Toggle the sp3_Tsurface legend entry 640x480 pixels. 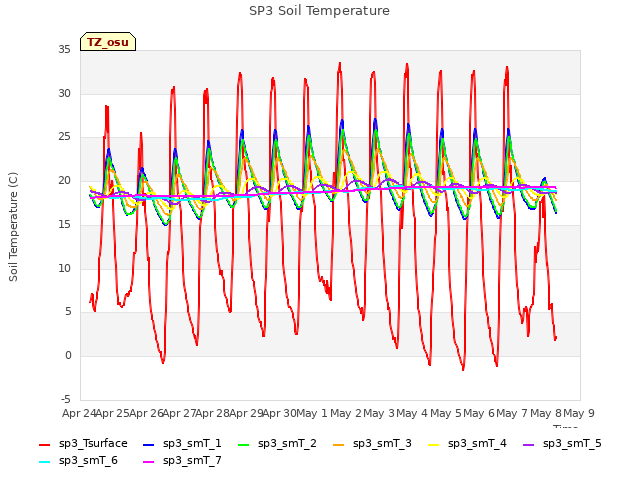pos(83,443)
